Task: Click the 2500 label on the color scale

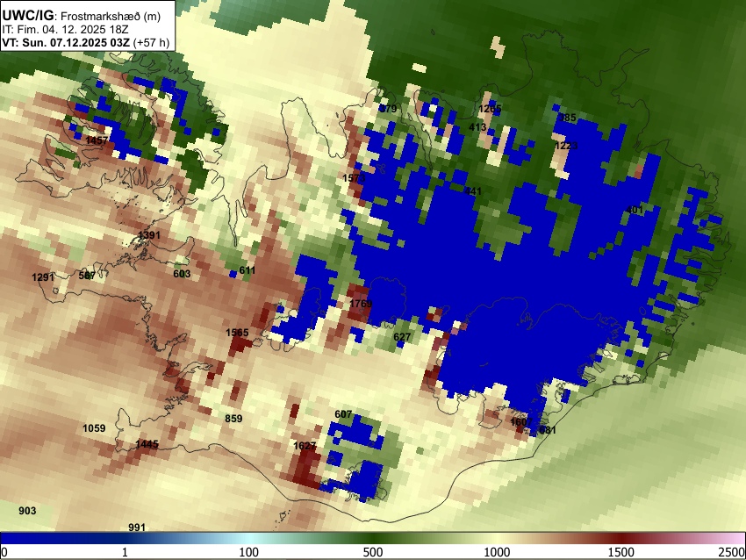Action: [732, 552]
